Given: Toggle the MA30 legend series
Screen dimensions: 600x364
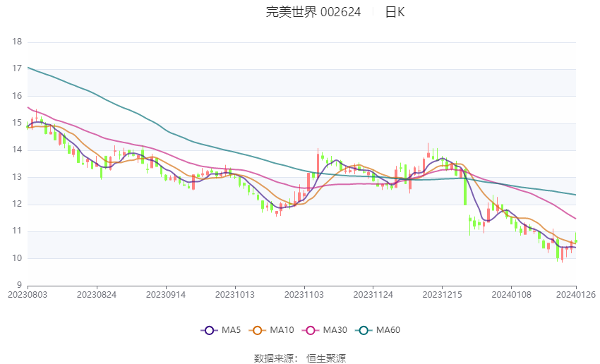Looking at the screenshot, I should pos(325,330).
